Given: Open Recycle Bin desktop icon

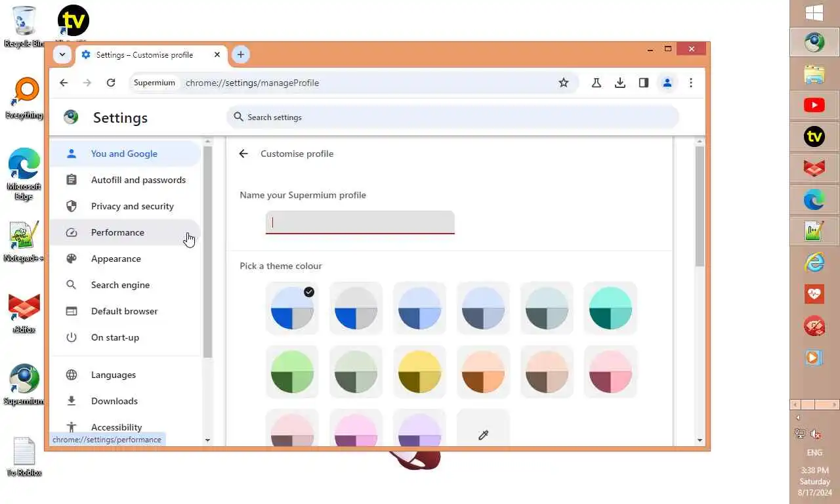Looking at the screenshot, I should 24,26.
